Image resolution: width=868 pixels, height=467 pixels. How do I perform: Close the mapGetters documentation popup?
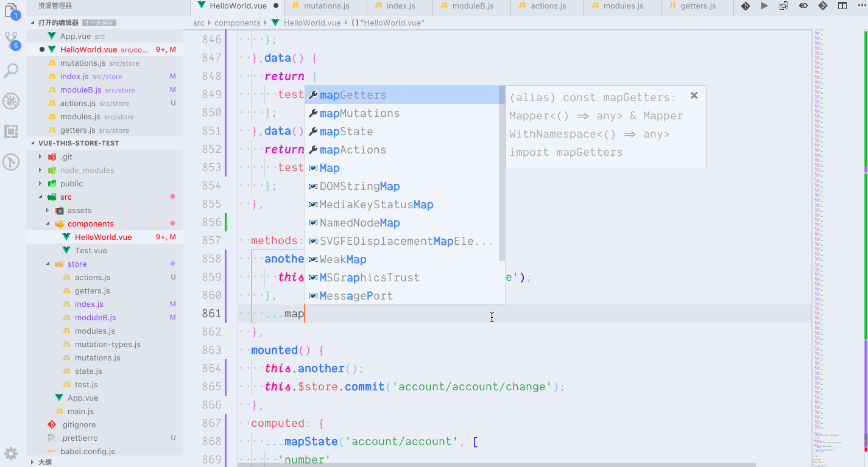pos(694,96)
